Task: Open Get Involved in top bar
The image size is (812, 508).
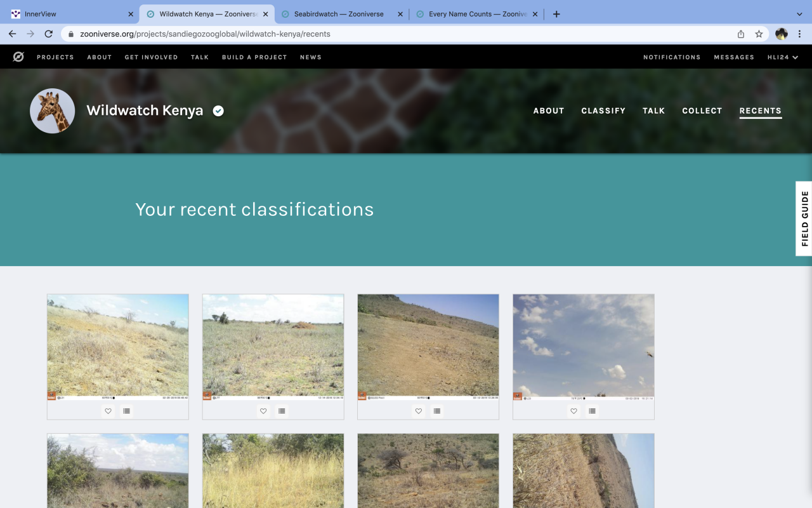Action: [x=151, y=57]
